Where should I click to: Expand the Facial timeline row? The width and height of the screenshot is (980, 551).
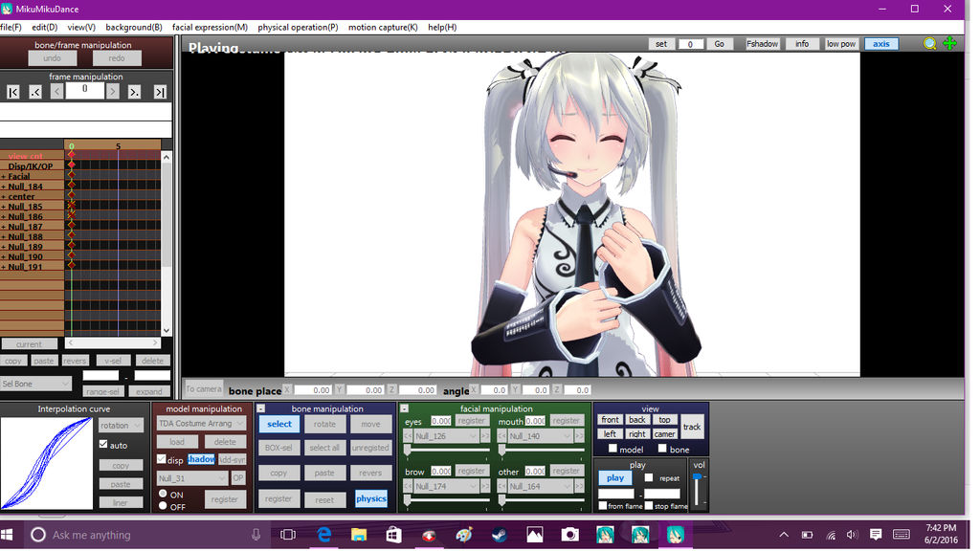3,176
